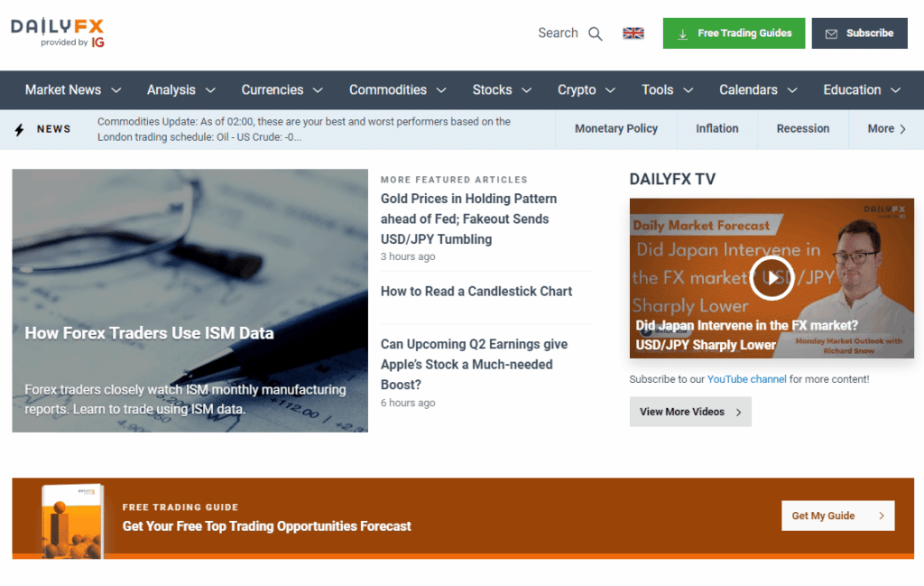Open the Crypto dropdown menu
Screen dimensions: 924x586
tap(586, 90)
